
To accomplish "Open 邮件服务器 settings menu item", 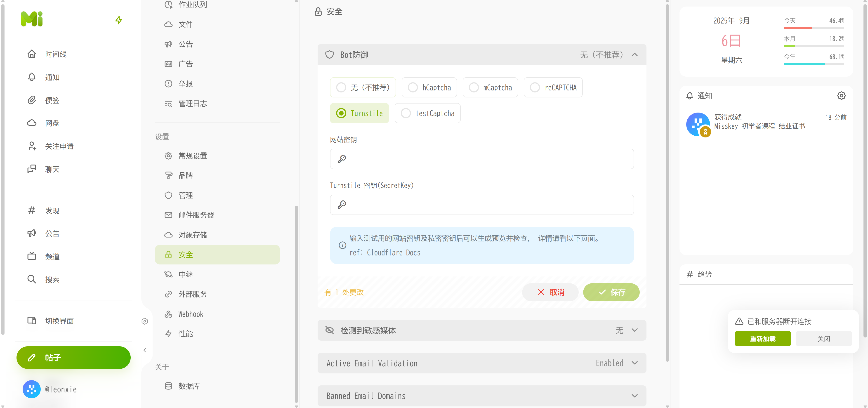I will [196, 215].
